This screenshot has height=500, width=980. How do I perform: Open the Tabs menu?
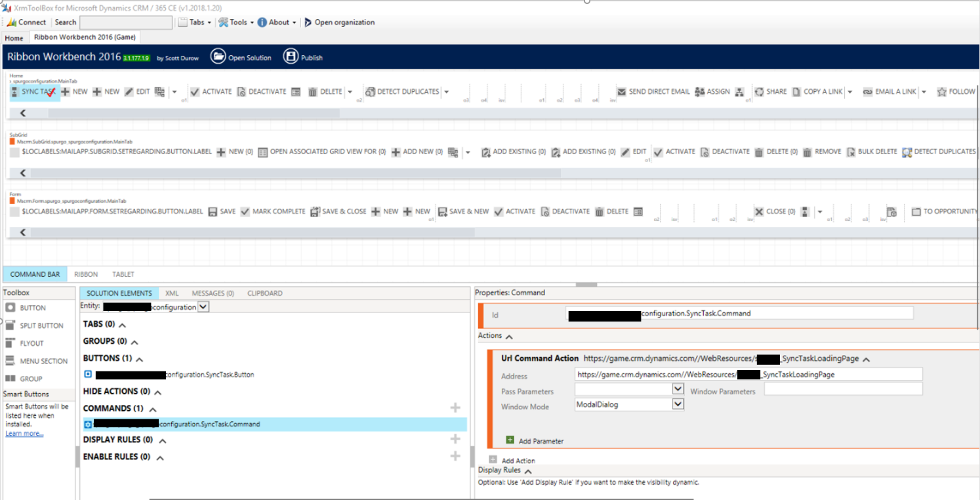coord(195,22)
